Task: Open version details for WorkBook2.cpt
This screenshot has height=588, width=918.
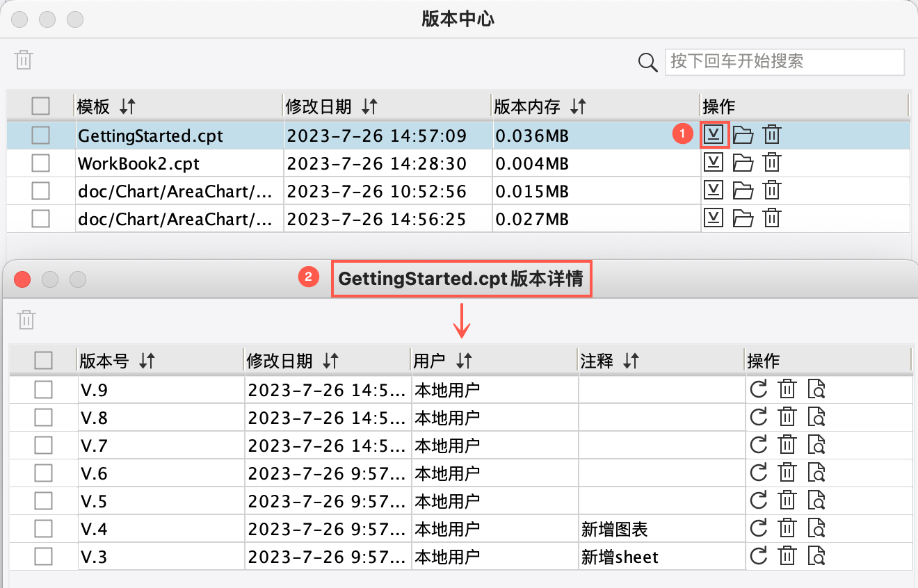Action: point(713,163)
